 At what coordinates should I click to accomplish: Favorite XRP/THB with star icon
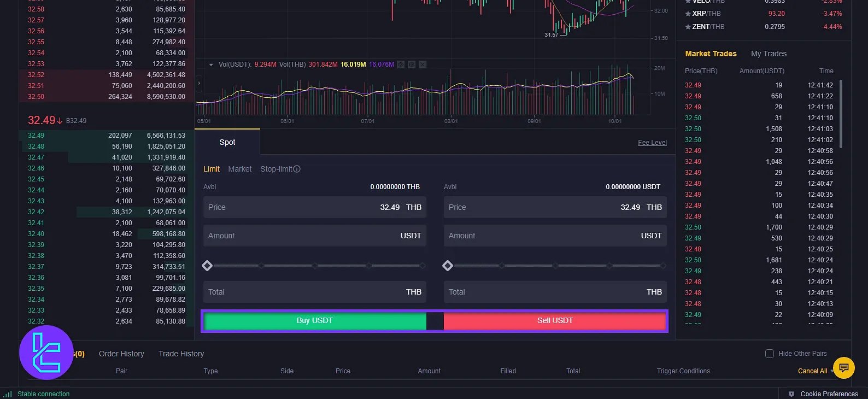pos(688,14)
